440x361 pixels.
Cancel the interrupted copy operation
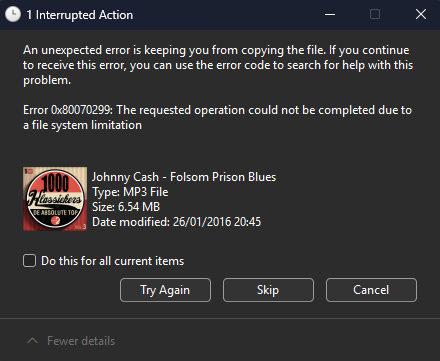pos(371,290)
